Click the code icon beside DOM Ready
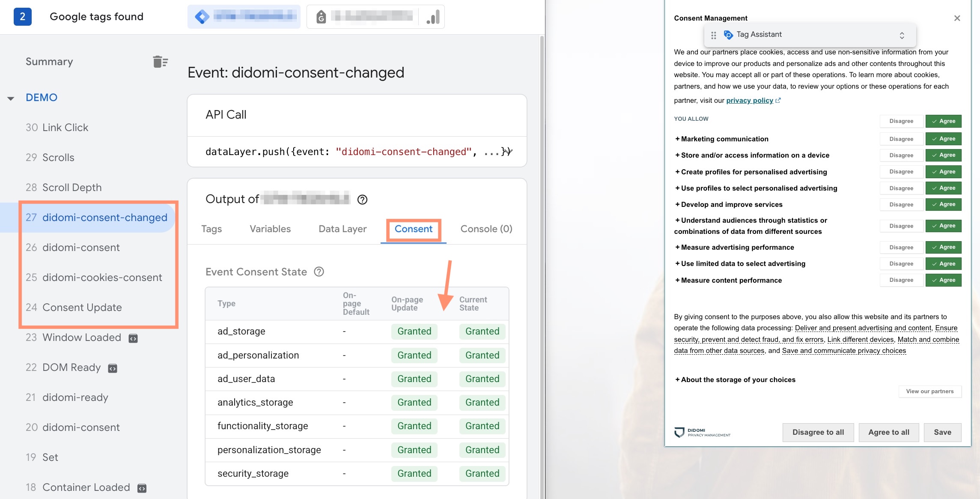 (x=113, y=368)
